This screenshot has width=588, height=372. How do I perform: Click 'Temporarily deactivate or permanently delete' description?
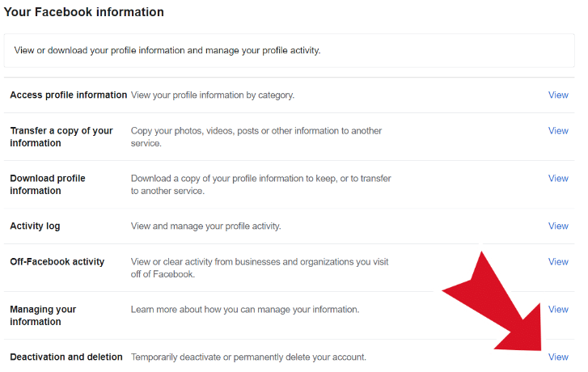pyautogui.click(x=248, y=357)
